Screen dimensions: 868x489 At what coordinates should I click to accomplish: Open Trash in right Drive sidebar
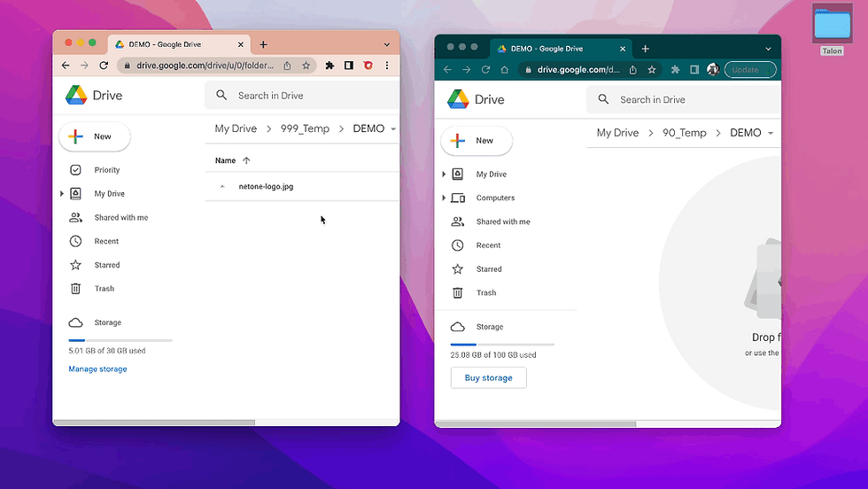coord(486,293)
